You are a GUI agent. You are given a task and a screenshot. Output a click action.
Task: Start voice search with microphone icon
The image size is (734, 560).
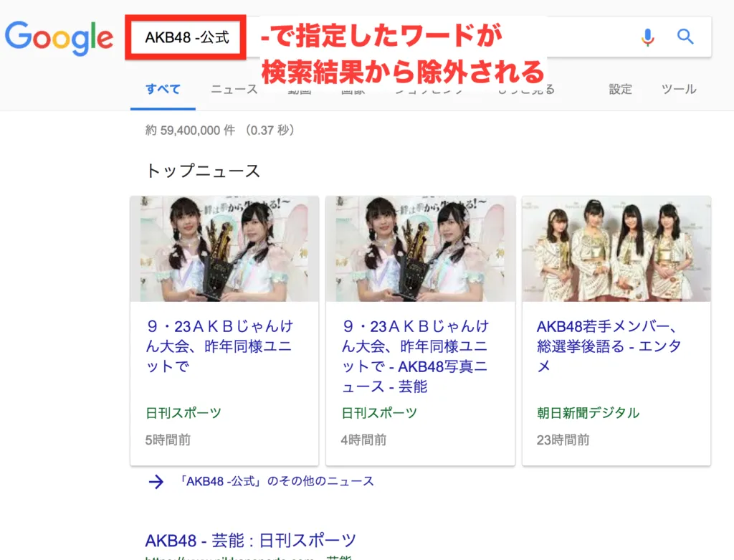[x=648, y=37]
